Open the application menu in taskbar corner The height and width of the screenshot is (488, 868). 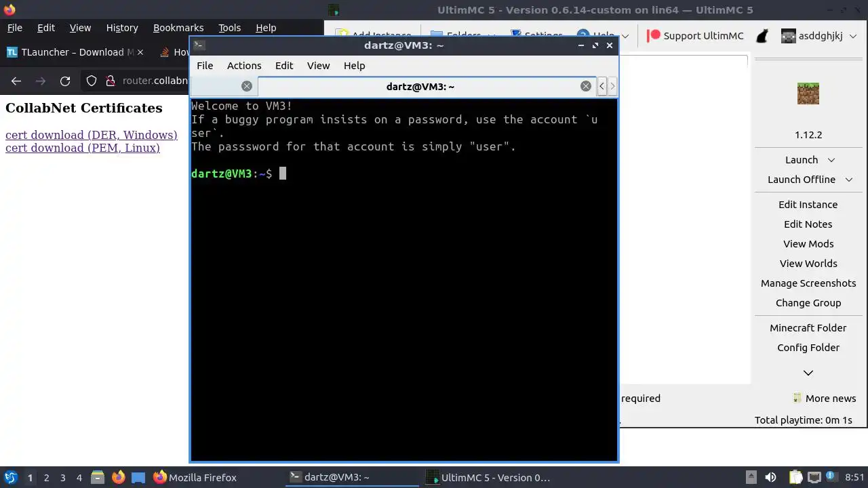pyautogui.click(x=10, y=478)
